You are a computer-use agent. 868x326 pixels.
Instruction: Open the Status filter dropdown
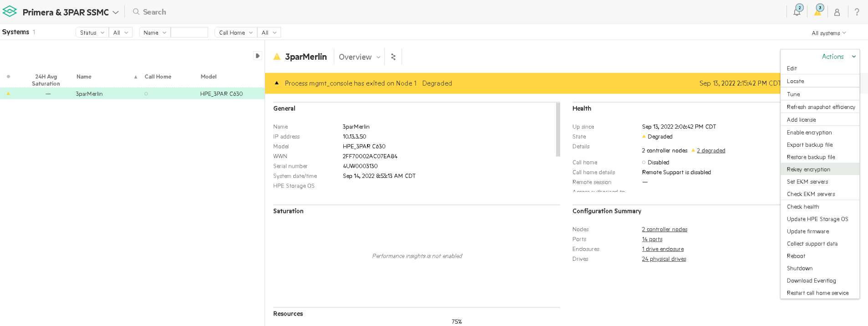click(x=92, y=32)
